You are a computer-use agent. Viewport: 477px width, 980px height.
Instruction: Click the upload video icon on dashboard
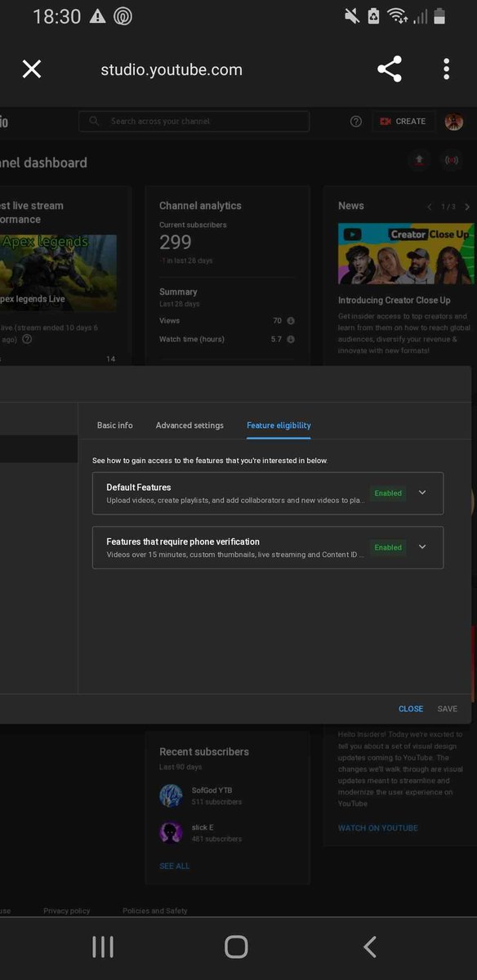[x=419, y=160]
